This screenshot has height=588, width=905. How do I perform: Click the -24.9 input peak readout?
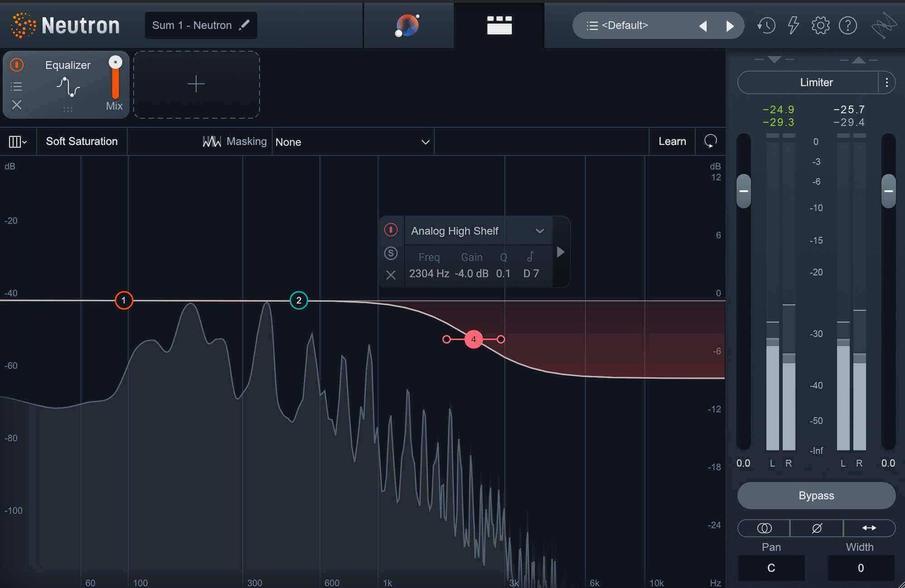779,110
